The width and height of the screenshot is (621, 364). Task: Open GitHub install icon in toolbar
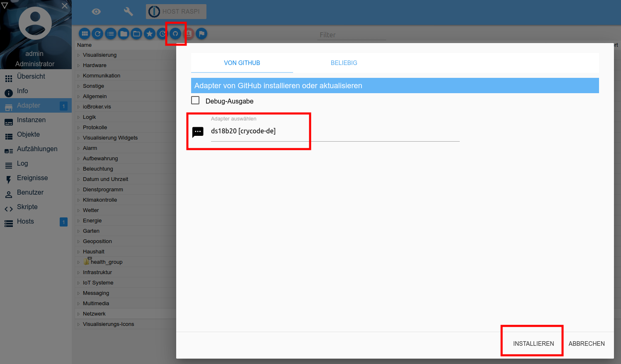point(175,34)
